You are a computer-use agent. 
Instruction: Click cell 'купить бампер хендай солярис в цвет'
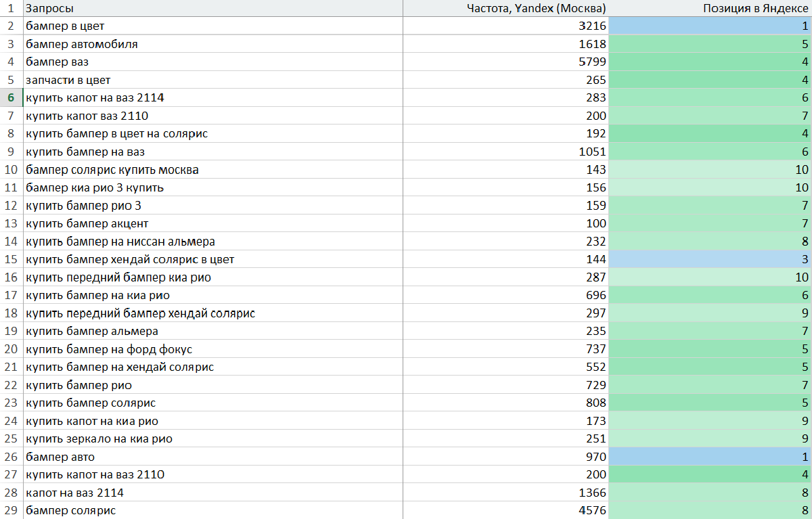[213, 259]
